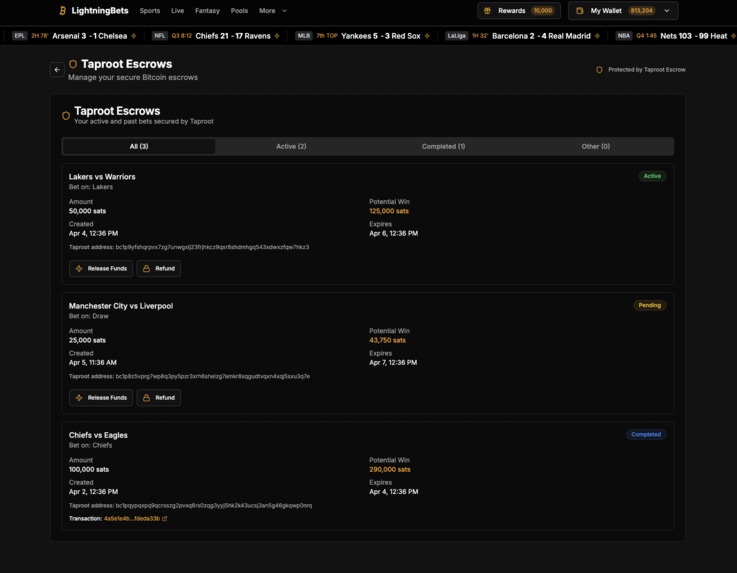The image size is (737, 573).
Task: Click the Completed status badge
Action: (x=646, y=434)
